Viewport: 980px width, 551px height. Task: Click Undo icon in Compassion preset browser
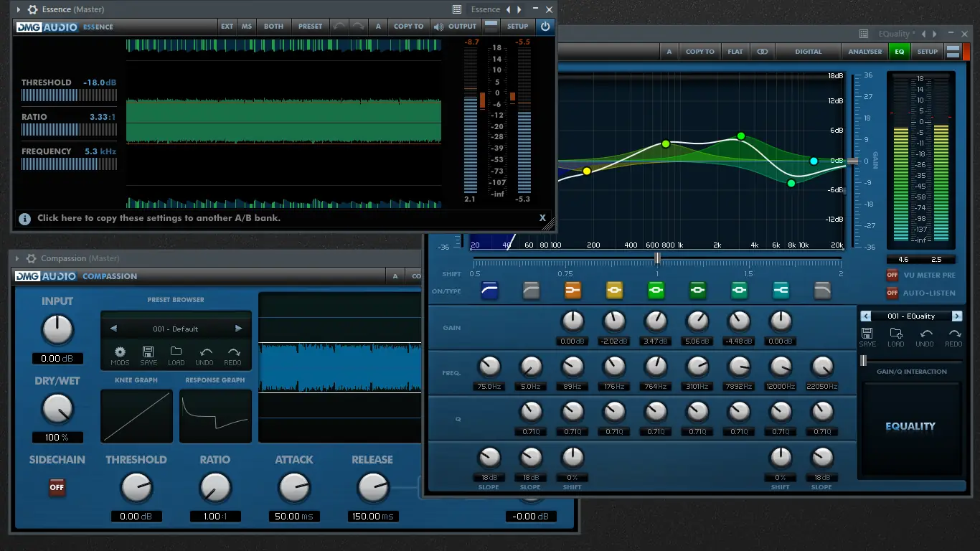point(204,355)
